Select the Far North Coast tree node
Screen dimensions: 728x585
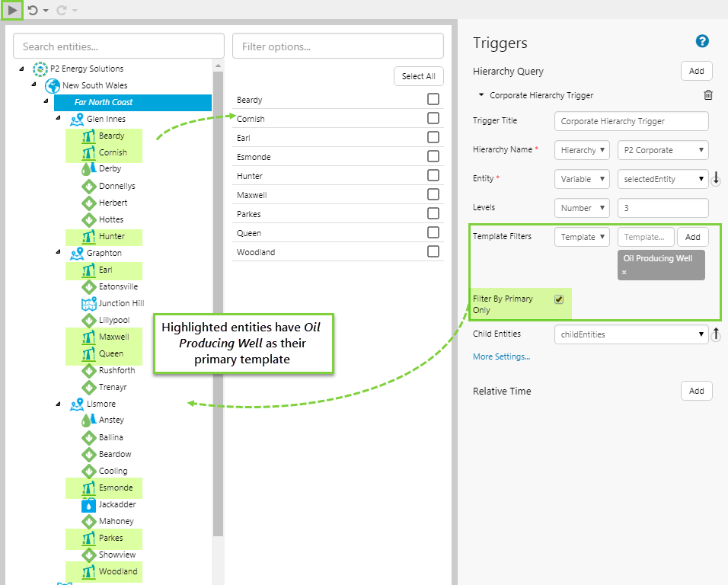[133, 103]
